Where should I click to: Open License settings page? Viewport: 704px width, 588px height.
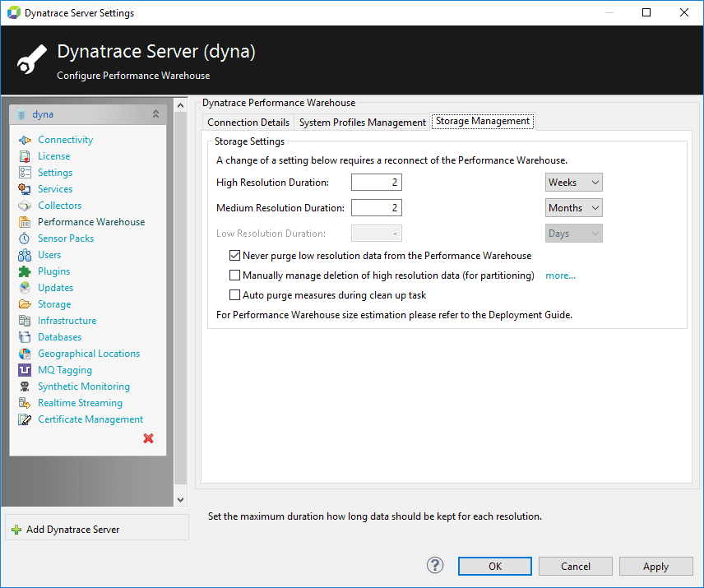coord(54,156)
